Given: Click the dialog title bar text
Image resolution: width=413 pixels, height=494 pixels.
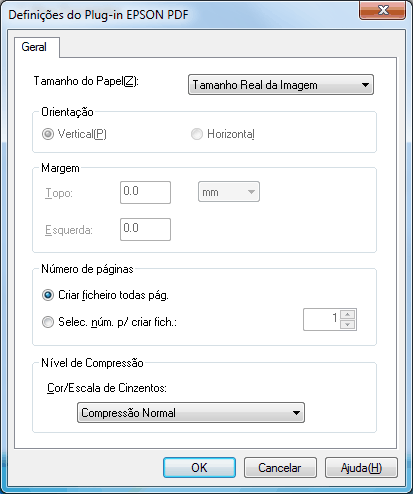Looking at the screenshot, I should pos(98,15).
